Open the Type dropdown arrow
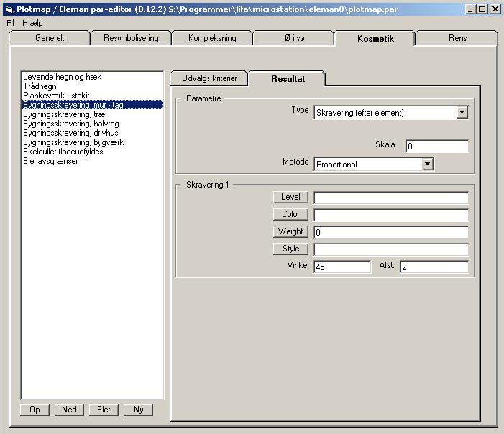Screen dimensions: 504x434 pyautogui.click(x=462, y=112)
